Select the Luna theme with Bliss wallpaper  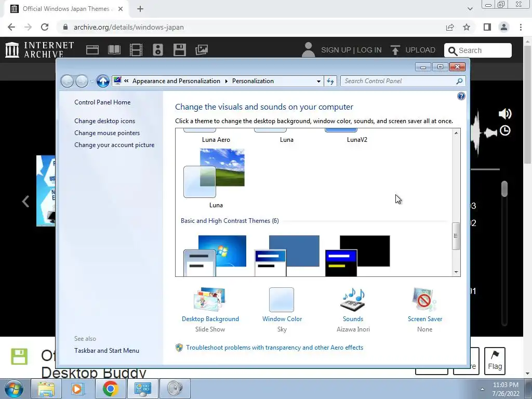(214, 173)
